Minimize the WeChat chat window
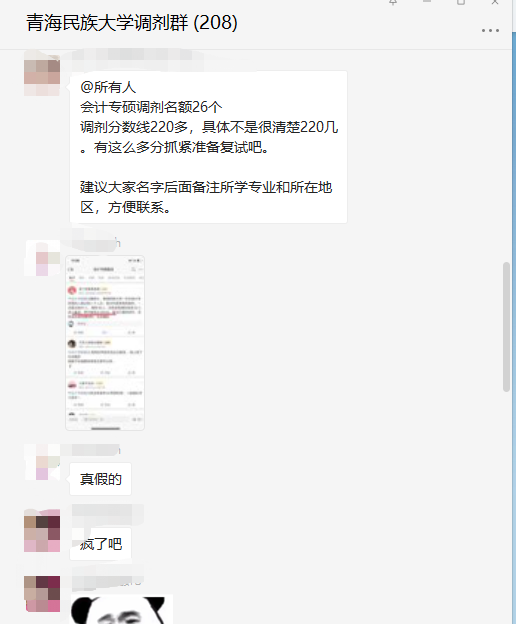Image resolution: width=516 pixels, height=624 pixels. click(x=427, y=2)
